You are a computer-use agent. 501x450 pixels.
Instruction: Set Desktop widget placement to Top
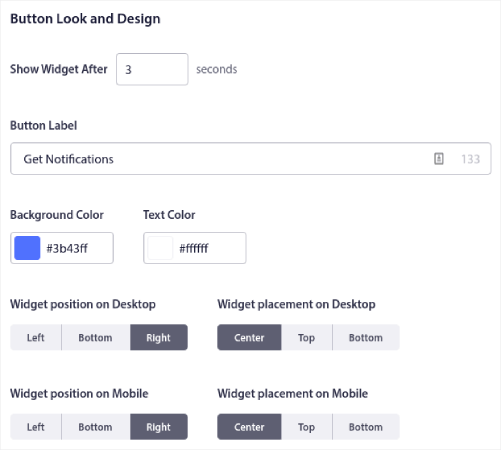pyautogui.click(x=307, y=337)
